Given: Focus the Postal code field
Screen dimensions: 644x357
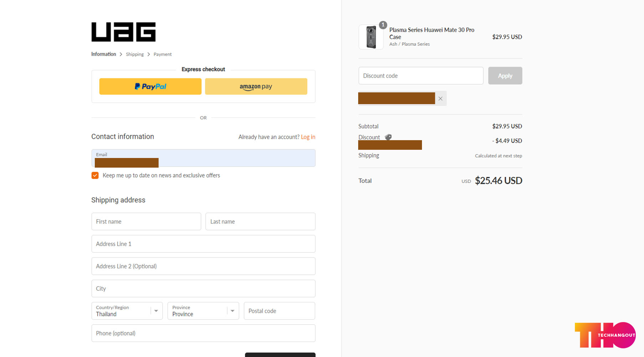Looking at the screenshot, I should [x=279, y=311].
